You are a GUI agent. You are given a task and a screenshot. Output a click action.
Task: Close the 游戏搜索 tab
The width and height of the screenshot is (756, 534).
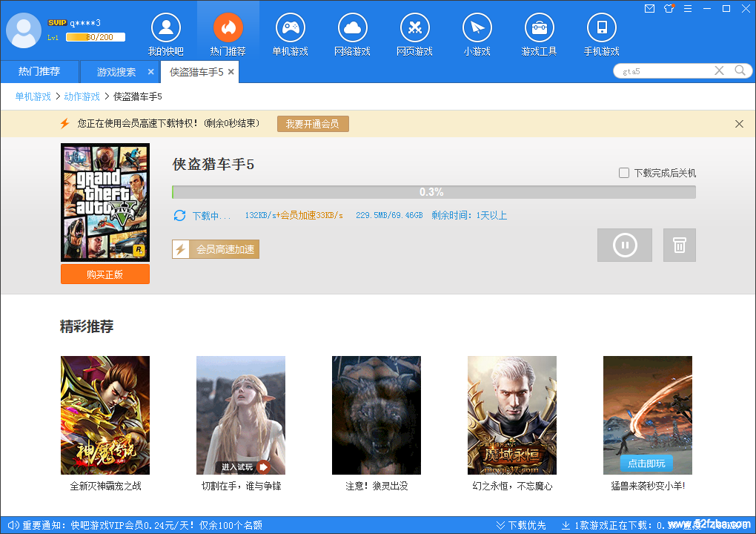(x=151, y=72)
